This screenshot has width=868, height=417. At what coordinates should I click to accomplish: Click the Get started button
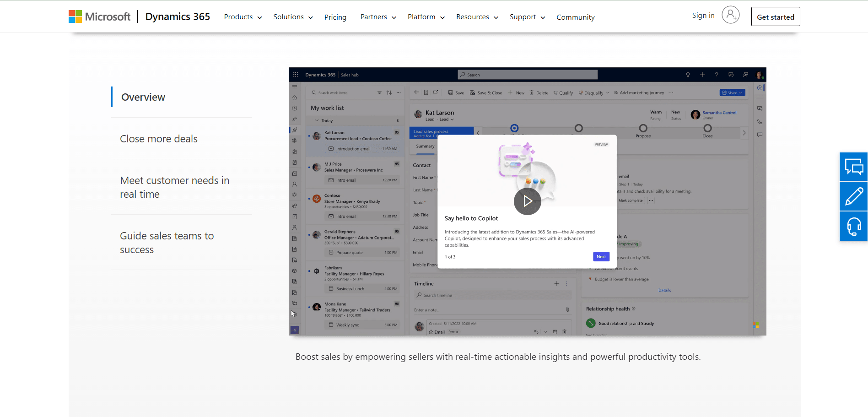coord(775,17)
